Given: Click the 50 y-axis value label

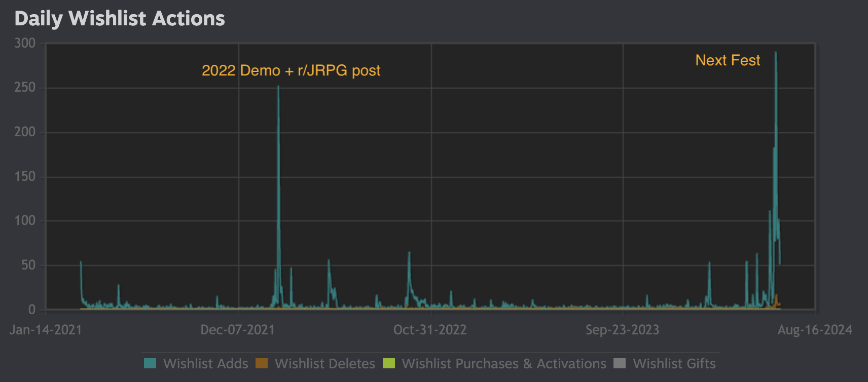Looking at the screenshot, I should click(28, 265).
